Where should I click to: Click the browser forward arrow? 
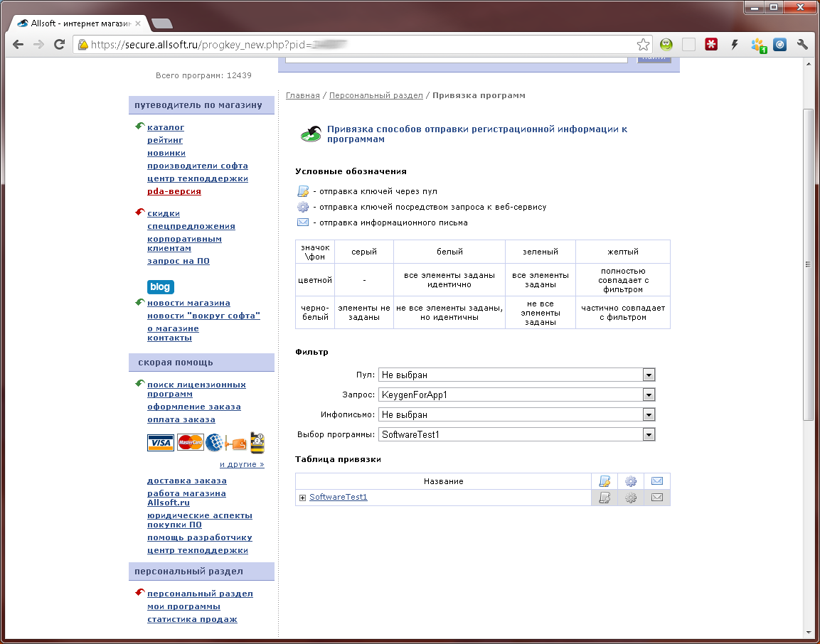click(38, 45)
